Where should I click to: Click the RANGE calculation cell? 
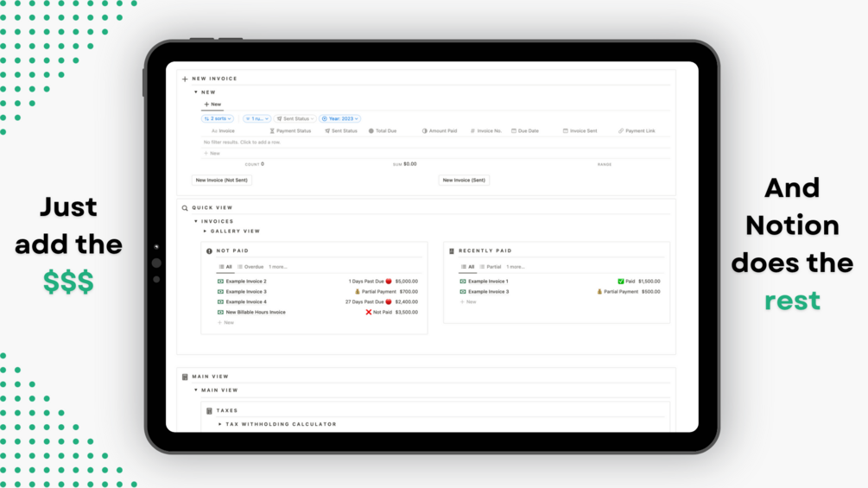605,164
